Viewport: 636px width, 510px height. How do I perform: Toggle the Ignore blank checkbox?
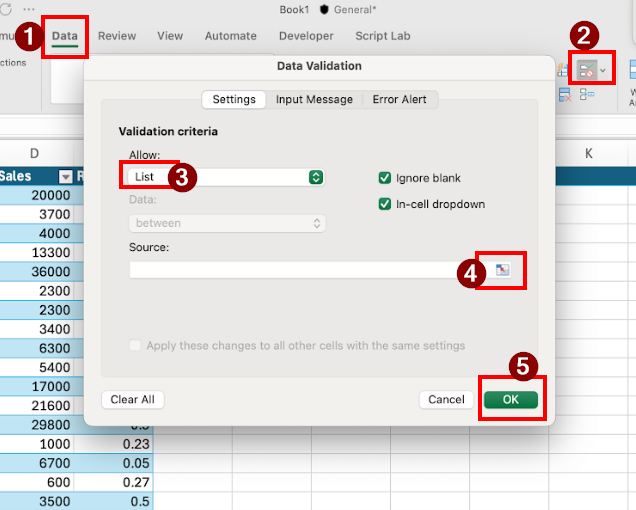click(x=385, y=178)
